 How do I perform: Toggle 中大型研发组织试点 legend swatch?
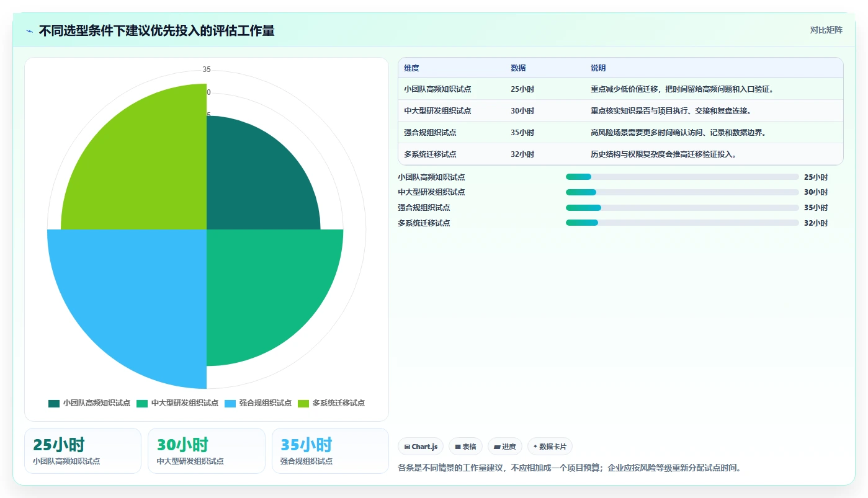(x=142, y=403)
